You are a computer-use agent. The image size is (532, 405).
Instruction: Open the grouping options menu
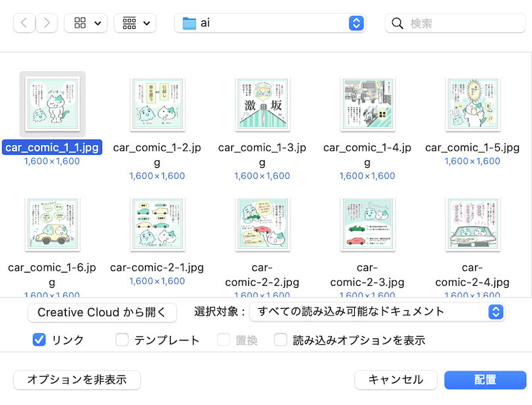135,23
